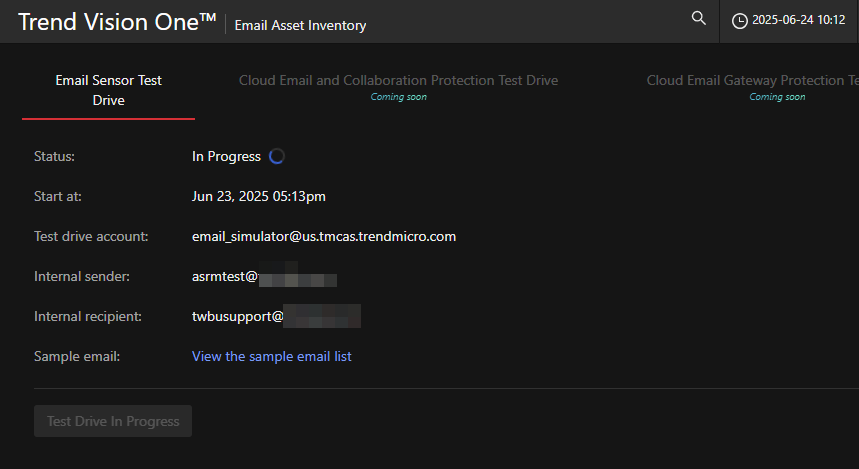Open the View the sample email list link
This screenshot has height=469, width=859.
click(271, 356)
